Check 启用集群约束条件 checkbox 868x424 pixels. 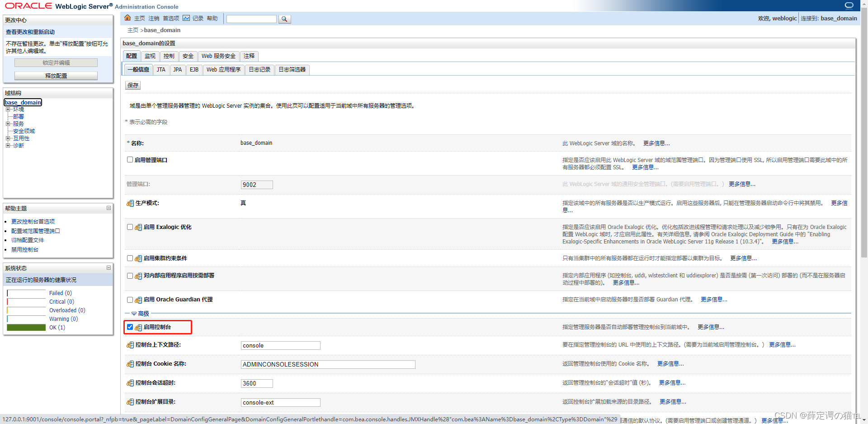pos(130,258)
